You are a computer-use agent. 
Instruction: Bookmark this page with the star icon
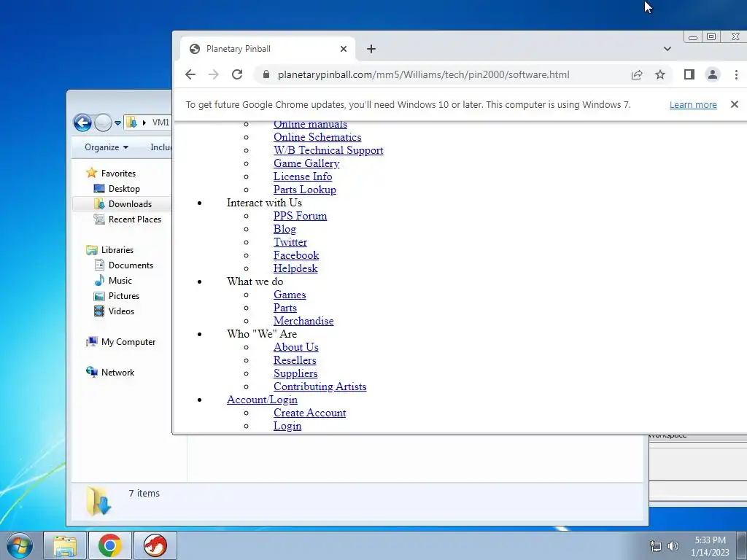659,74
